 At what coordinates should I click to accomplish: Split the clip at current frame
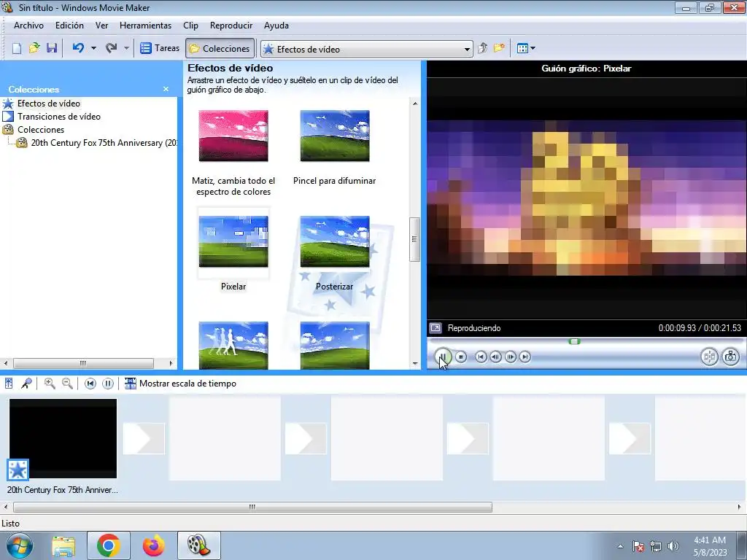click(709, 357)
